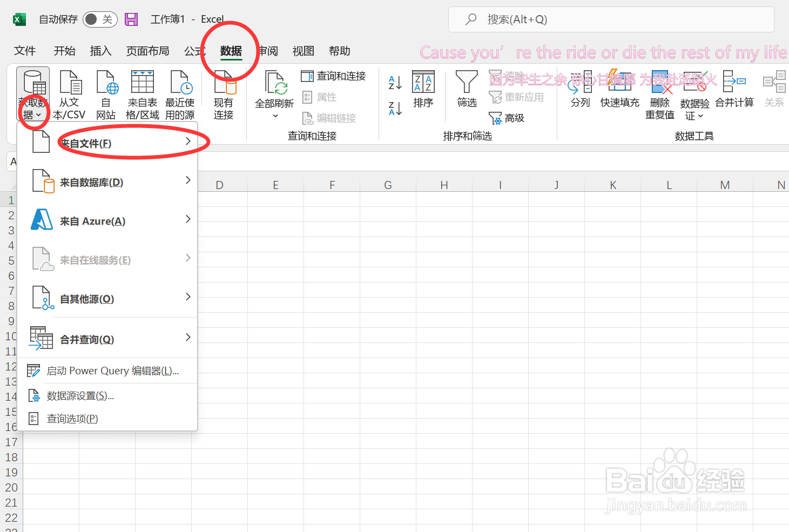789x532 pixels.
Task: Switch to the Page Layout (页面布局) tab
Action: tap(147, 51)
